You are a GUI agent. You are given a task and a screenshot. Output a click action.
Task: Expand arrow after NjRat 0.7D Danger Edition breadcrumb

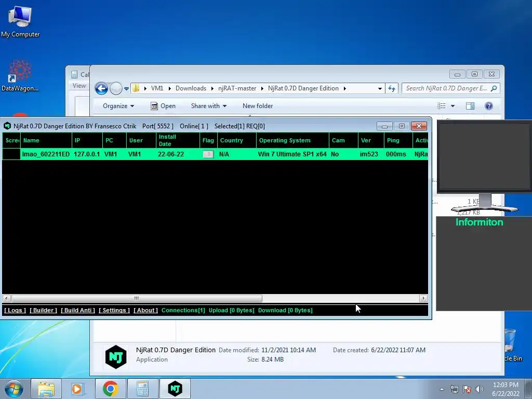[x=345, y=88]
